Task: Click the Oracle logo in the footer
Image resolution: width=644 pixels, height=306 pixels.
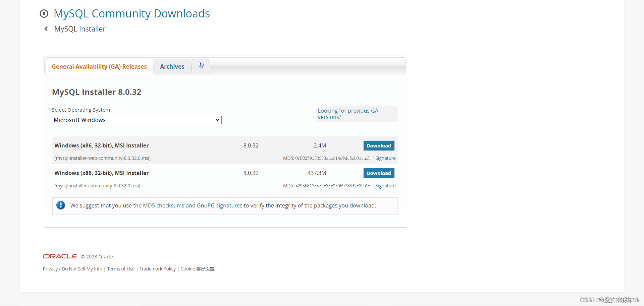Action: coord(60,256)
